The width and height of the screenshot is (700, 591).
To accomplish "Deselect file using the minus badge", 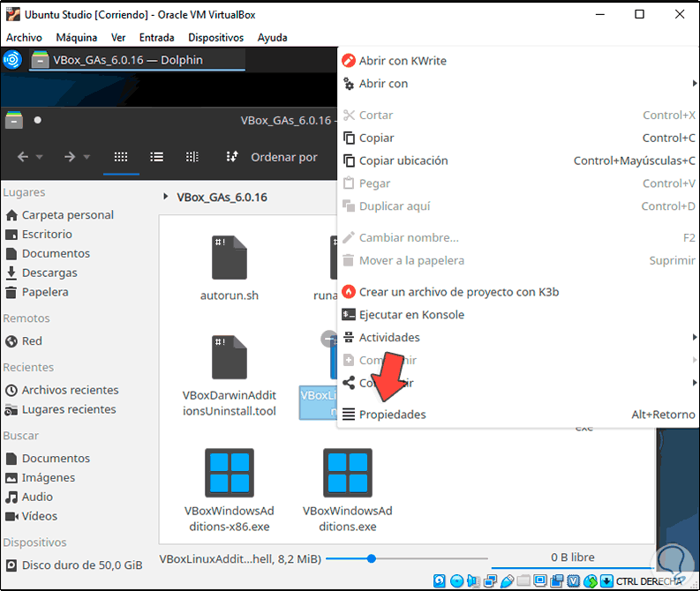I will pyautogui.click(x=328, y=339).
